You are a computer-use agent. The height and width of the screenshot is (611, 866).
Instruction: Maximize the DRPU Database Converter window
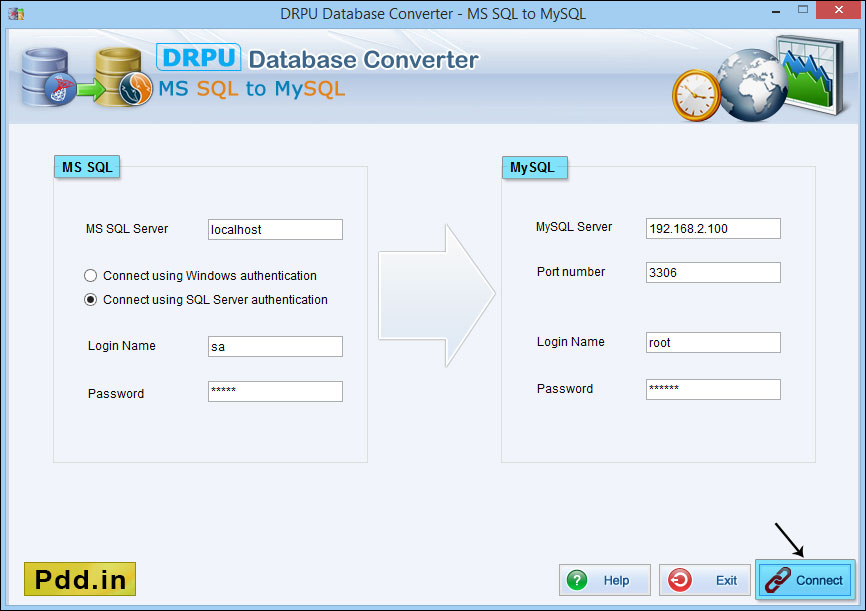(802, 9)
